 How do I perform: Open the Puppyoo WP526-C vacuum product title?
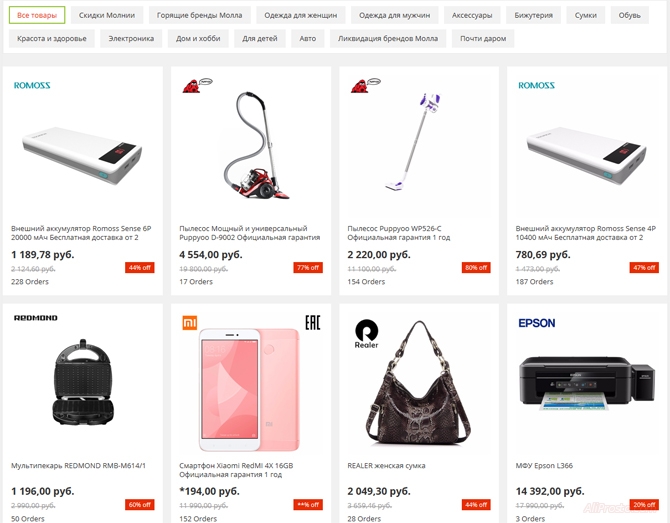[x=399, y=233]
